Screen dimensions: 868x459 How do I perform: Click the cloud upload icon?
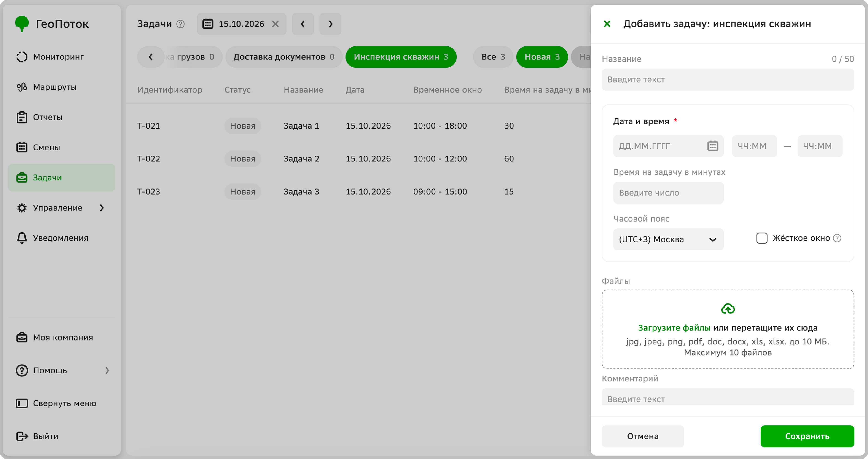click(x=728, y=309)
